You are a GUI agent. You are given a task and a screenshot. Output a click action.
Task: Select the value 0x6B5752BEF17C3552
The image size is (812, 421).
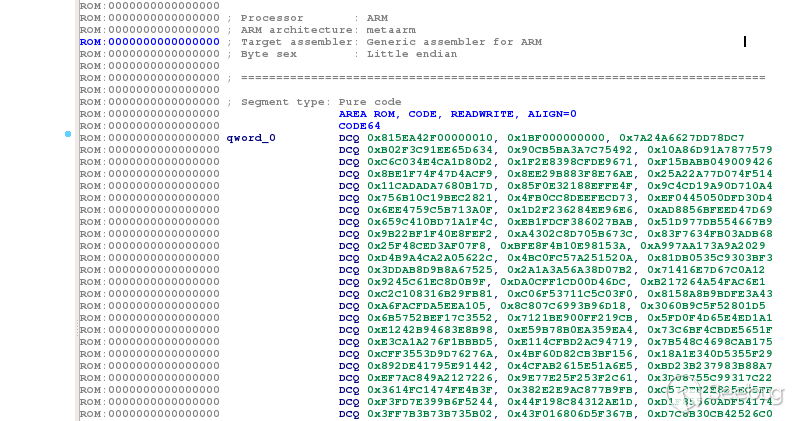pyautogui.click(x=430, y=318)
